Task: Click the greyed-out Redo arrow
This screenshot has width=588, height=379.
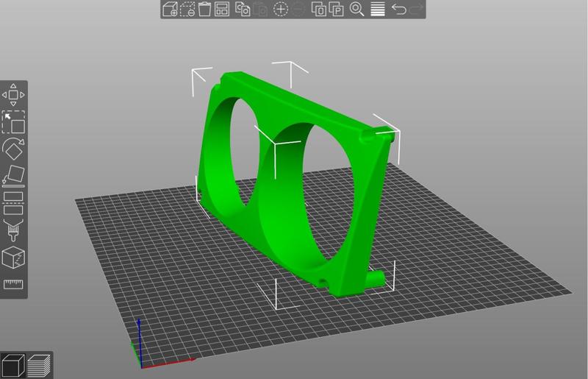Action: [x=416, y=9]
